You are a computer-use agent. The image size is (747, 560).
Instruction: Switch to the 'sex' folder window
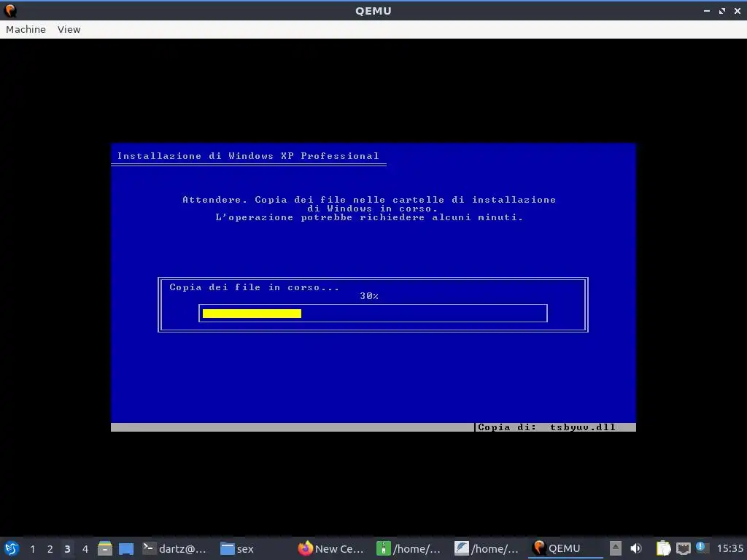237,548
